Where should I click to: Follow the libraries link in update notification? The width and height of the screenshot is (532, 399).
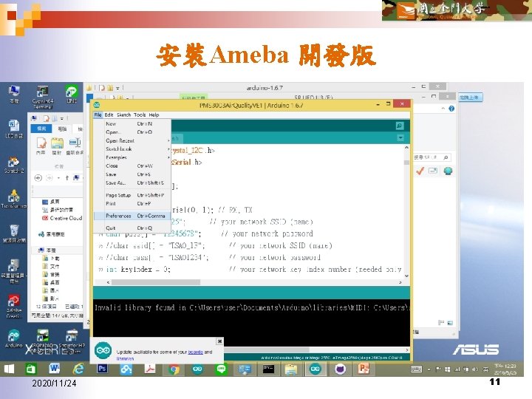(x=125, y=358)
